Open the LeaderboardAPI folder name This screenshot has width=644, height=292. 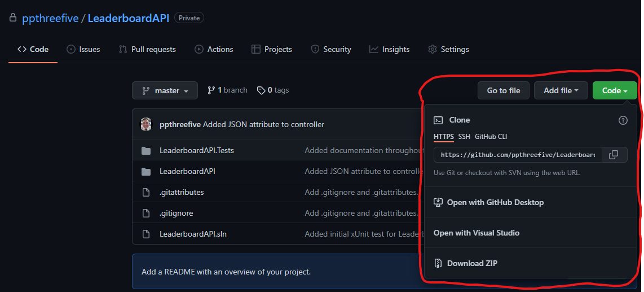point(187,172)
